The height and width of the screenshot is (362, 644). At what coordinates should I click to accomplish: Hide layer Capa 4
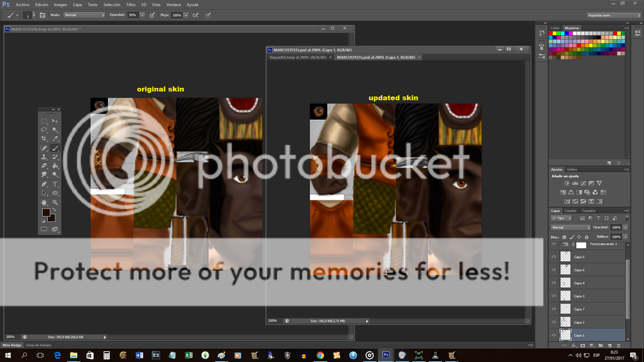(553, 283)
